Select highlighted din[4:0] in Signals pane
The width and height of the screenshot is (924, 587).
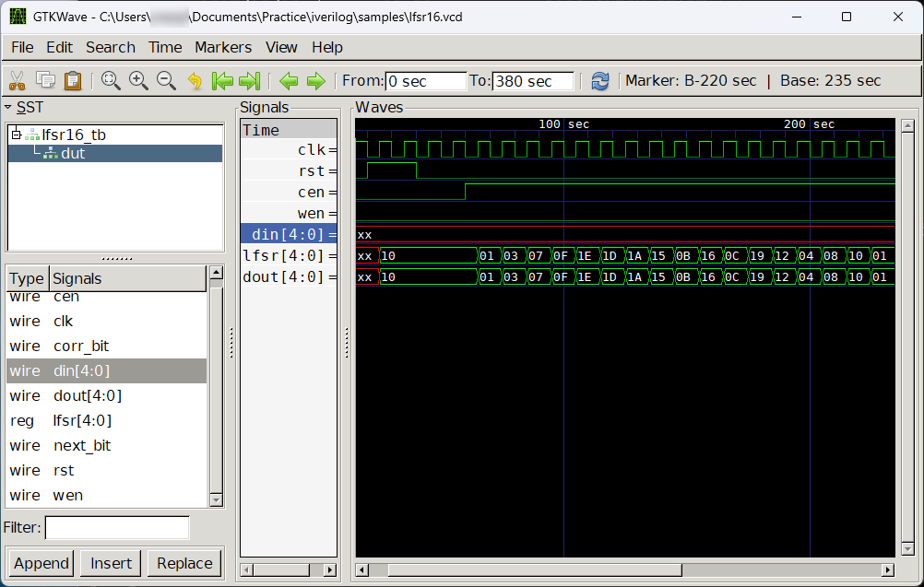[289, 234]
